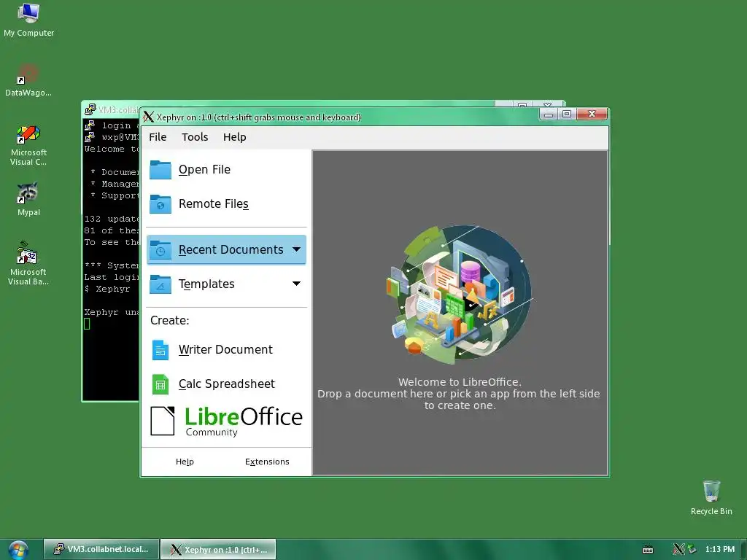Click the PuTTY icon in VM3 window title

(x=90, y=110)
